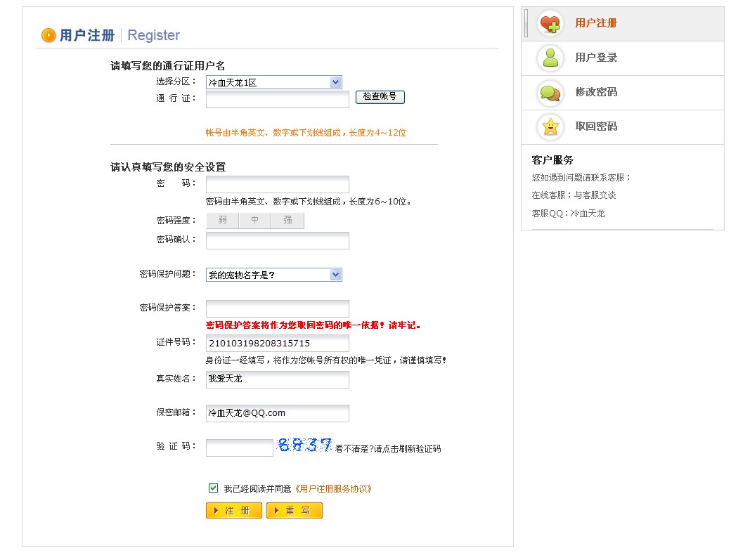Viewport: 750px width, 560px height.
Task: Uncheck the 用户注册服务协议 agreement checkbox
Action: [x=212, y=486]
